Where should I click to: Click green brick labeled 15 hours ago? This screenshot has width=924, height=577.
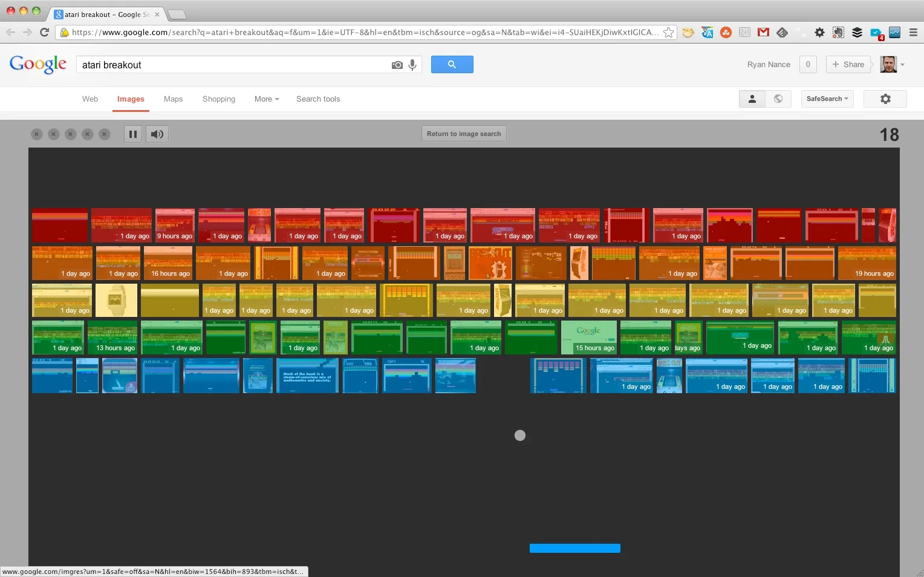(x=588, y=337)
